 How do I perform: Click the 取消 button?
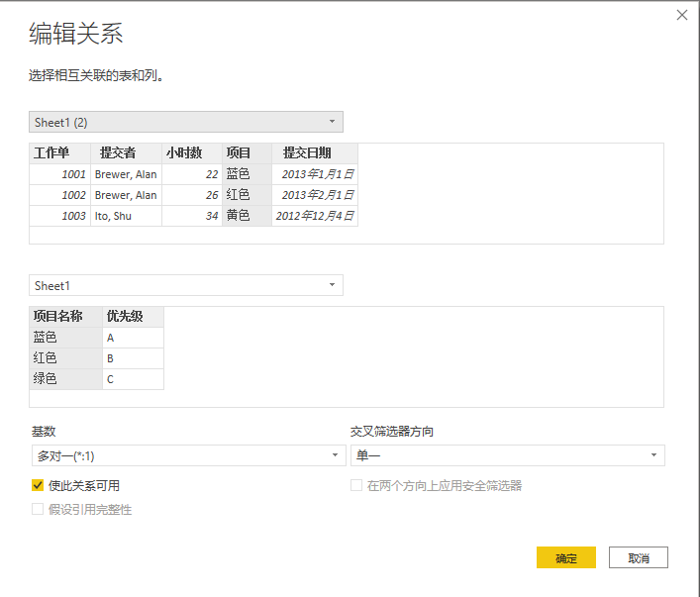(638, 557)
